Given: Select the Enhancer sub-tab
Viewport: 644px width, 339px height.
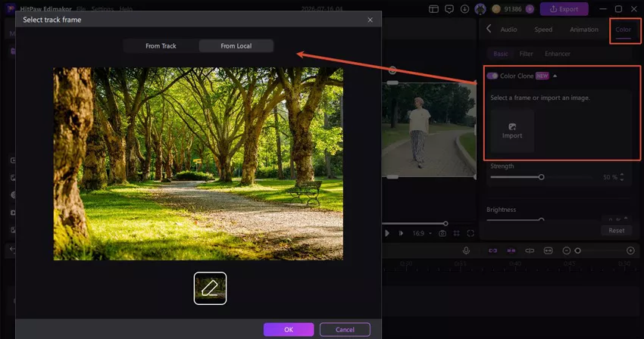Looking at the screenshot, I should click(558, 54).
